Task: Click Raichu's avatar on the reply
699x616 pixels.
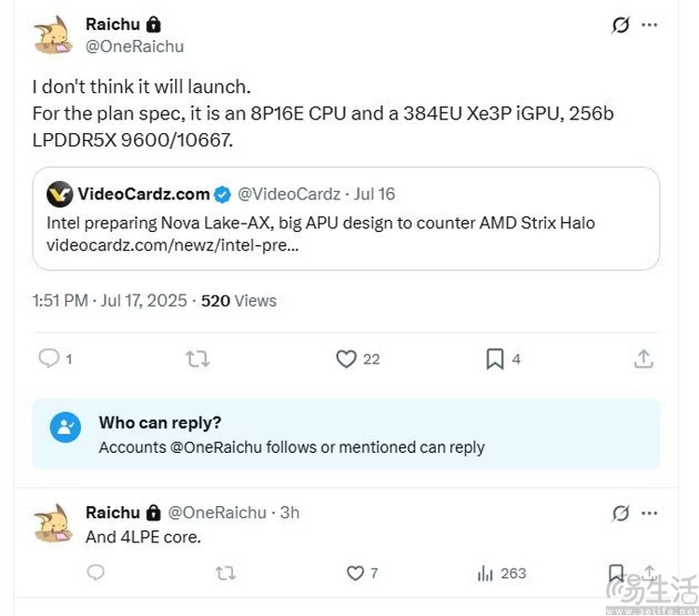Action: [x=53, y=523]
